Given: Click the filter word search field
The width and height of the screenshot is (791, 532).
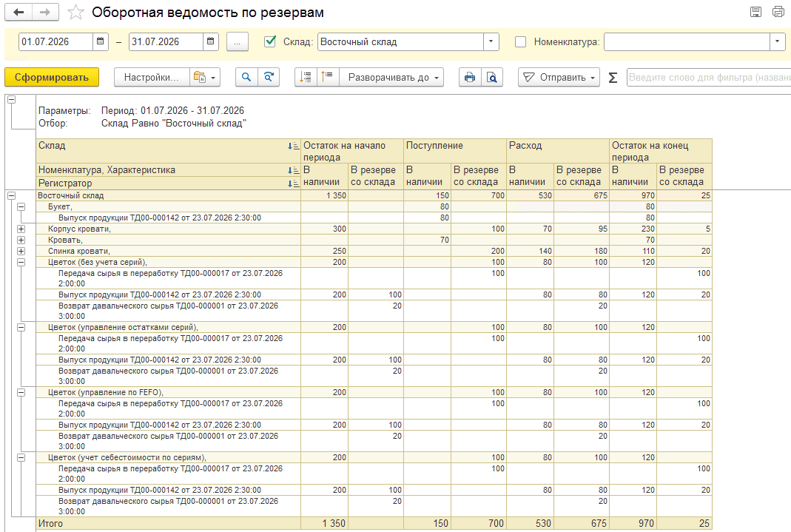Looking at the screenshot, I should point(709,77).
